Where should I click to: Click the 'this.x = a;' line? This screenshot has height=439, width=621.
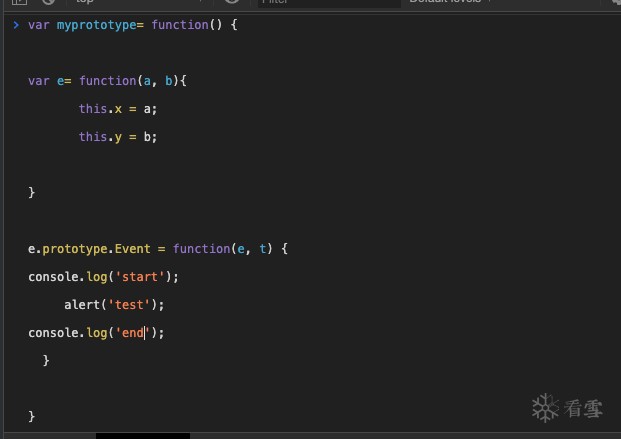click(118, 109)
